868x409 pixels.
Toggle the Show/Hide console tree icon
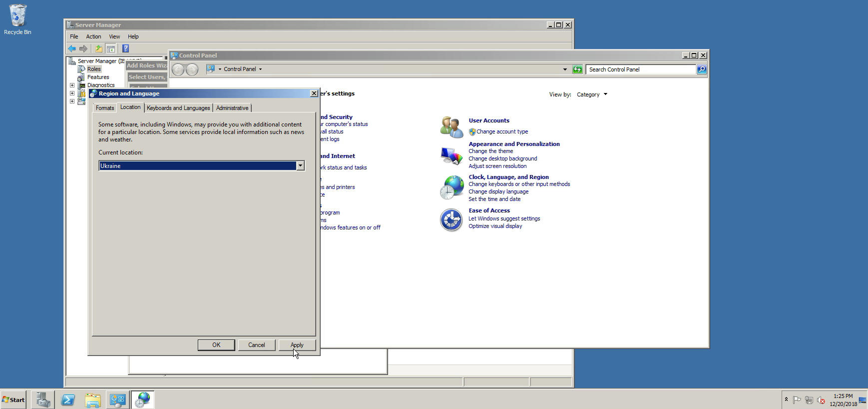[x=111, y=48]
